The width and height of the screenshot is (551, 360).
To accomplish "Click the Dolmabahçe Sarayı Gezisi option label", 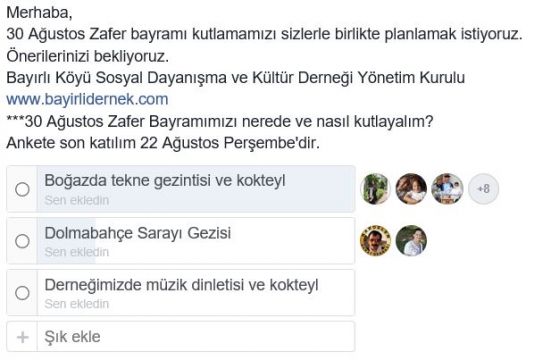I will pos(138,233).
